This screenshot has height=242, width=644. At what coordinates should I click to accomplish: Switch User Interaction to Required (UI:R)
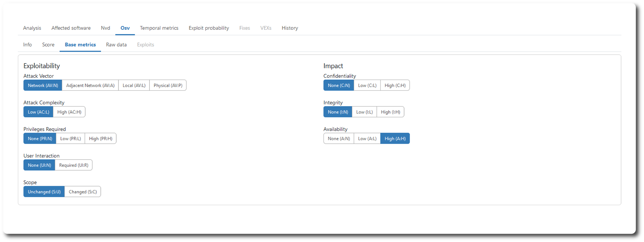coord(74,165)
